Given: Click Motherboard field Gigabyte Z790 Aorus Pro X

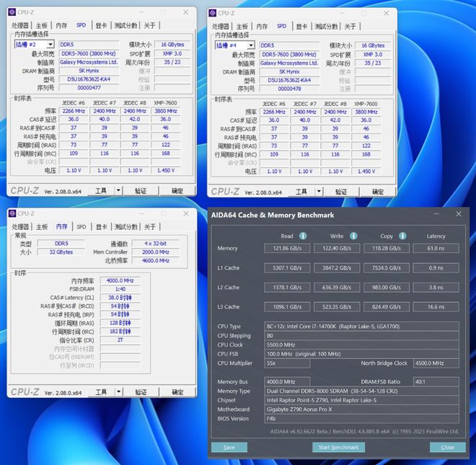Looking at the screenshot, I should click(x=361, y=409).
